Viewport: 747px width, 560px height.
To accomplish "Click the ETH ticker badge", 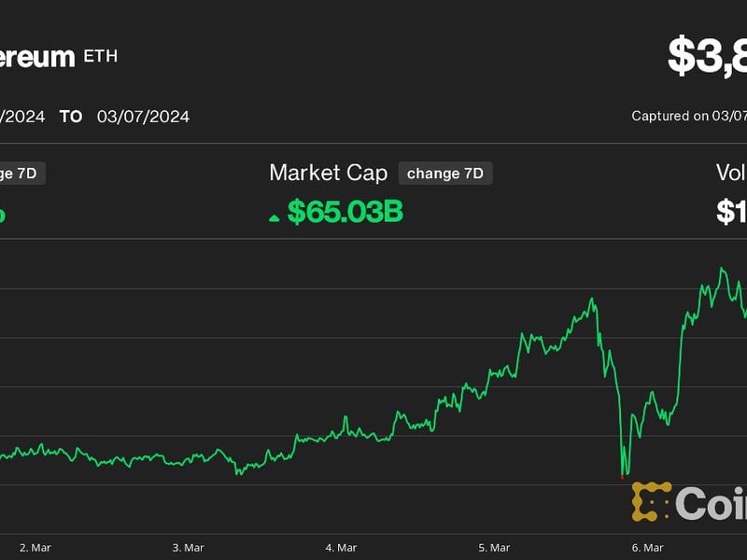I will [101, 55].
